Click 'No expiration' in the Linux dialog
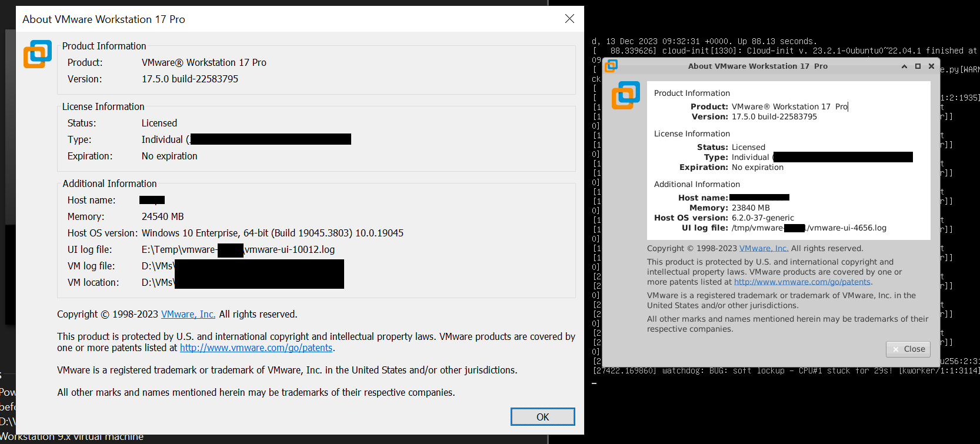980x444 pixels. pos(758,167)
